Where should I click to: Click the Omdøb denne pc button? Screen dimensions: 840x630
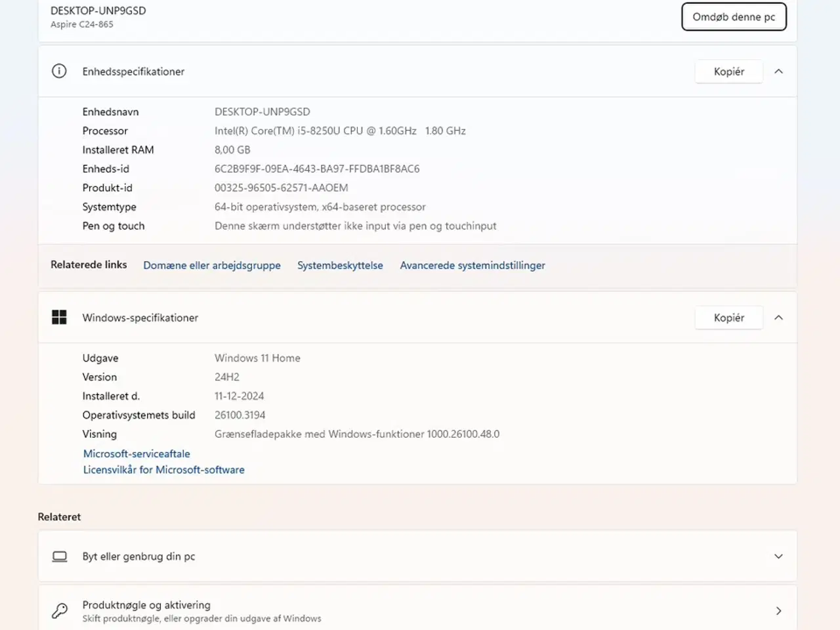pyautogui.click(x=734, y=17)
